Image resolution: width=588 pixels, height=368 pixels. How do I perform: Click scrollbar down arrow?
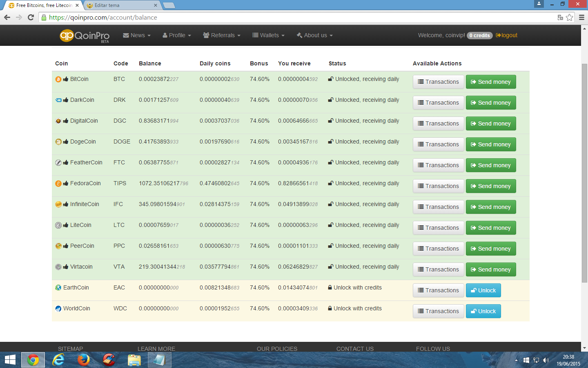click(584, 348)
